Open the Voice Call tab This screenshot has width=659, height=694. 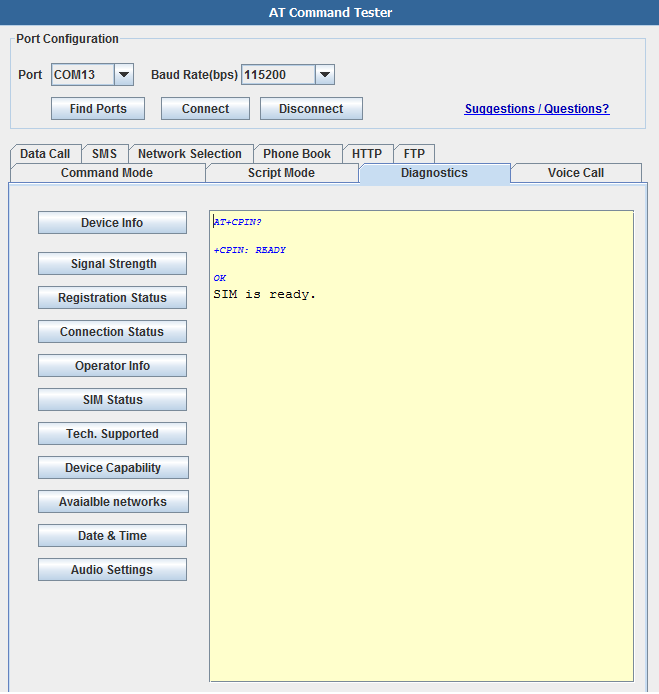coord(576,173)
